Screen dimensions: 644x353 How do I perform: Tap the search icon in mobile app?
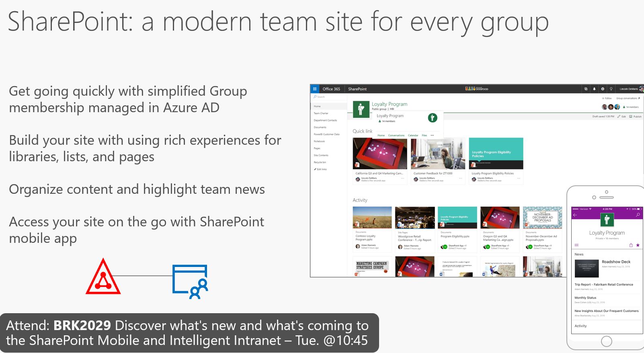coord(638,215)
